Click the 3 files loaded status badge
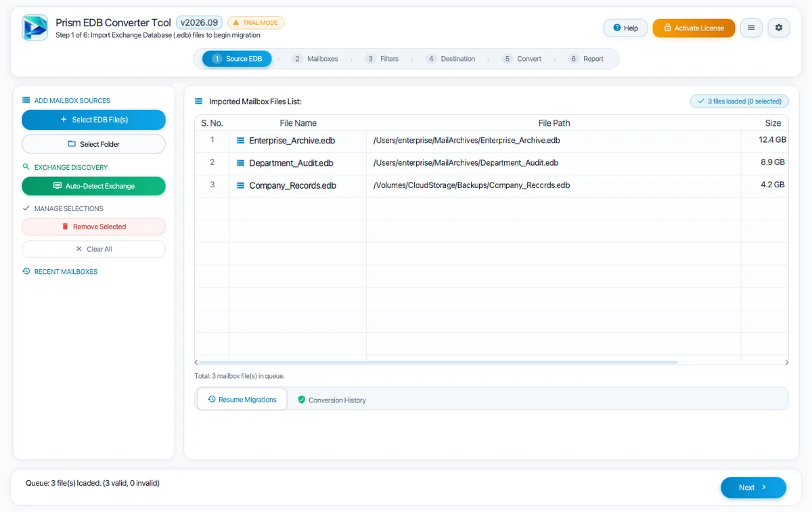Screen dimensions: 812x512 (x=739, y=101)
